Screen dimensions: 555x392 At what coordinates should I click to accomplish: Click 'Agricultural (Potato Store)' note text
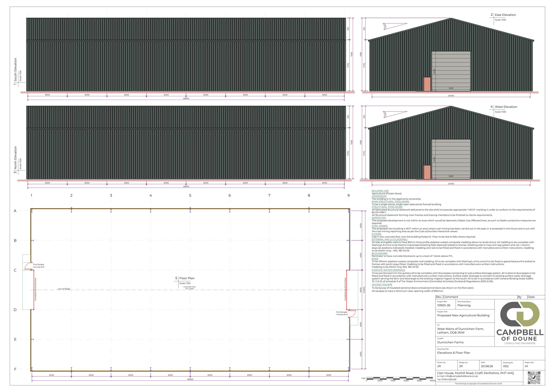click(x=387, y=194)
